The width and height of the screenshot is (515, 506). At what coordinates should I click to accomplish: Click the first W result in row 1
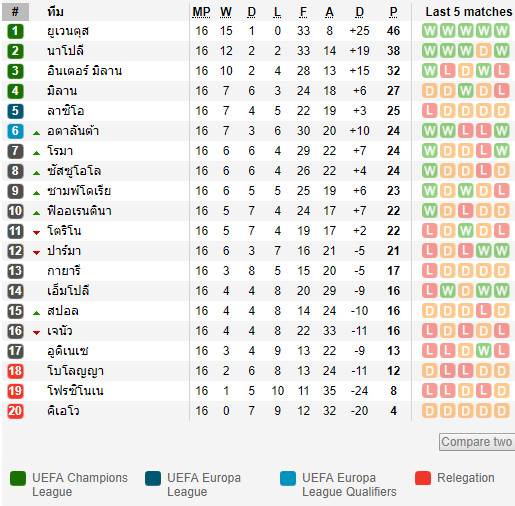click(x=430, y=31)
